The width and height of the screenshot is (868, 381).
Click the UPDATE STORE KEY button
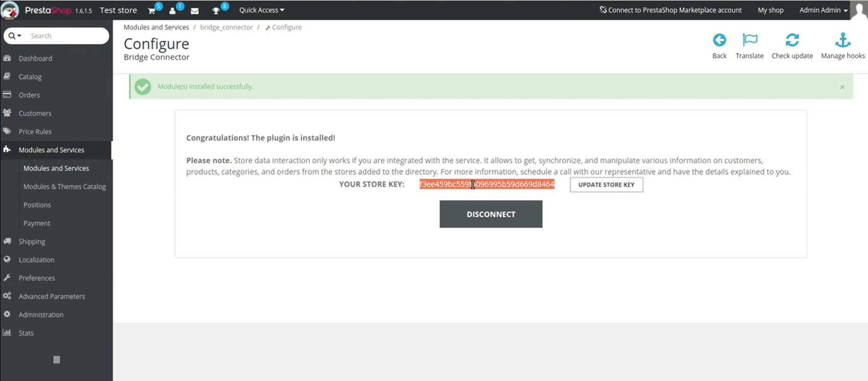(606, 185)
